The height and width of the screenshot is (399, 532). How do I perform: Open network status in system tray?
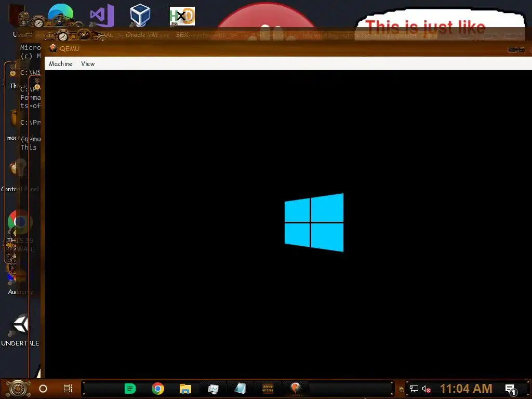point(414,389)
